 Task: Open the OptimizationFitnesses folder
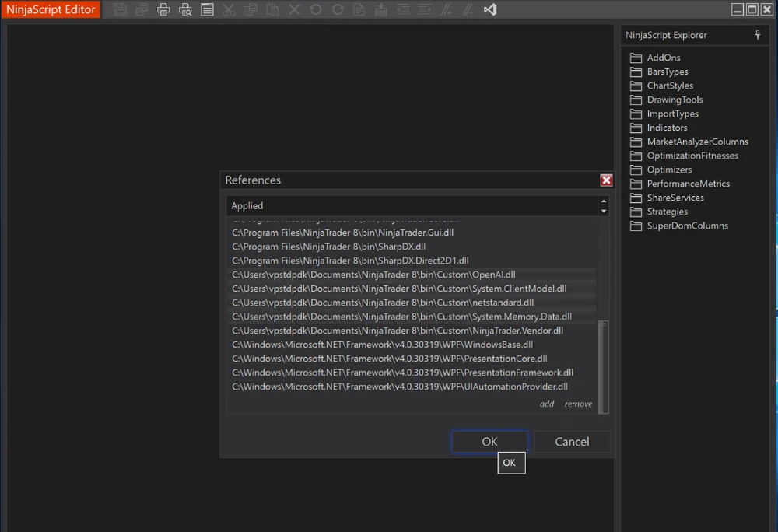coord(684,156)
